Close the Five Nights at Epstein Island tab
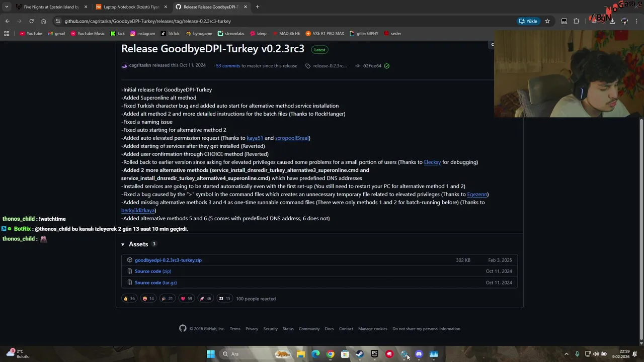The width and height of the screenshot is (644, 362). pyautogui.click(x=86, y=7)
